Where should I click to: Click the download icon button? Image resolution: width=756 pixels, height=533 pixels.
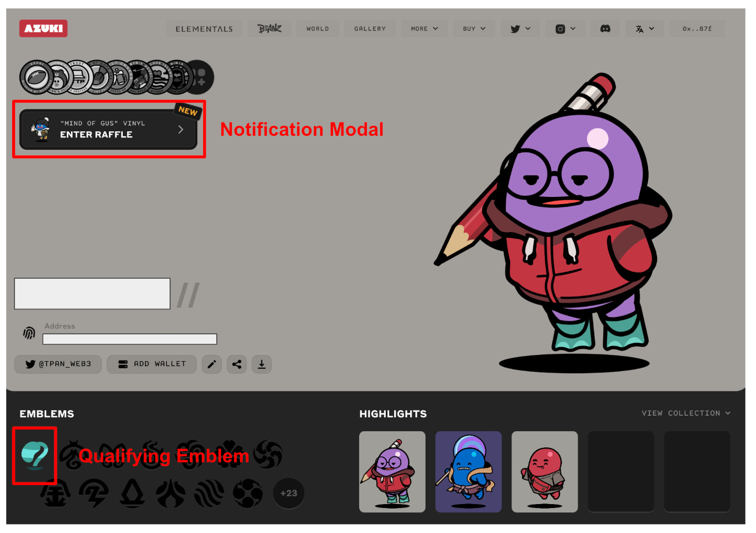click(x=262, y=364)
